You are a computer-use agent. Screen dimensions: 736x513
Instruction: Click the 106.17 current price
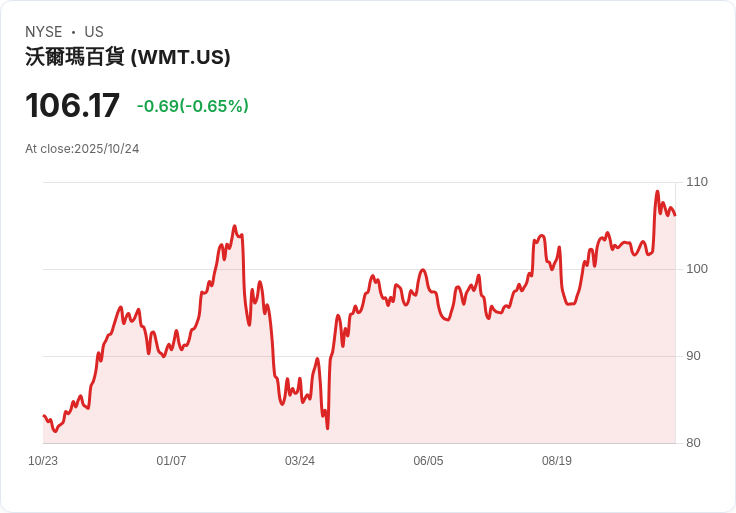click(72, 105)
